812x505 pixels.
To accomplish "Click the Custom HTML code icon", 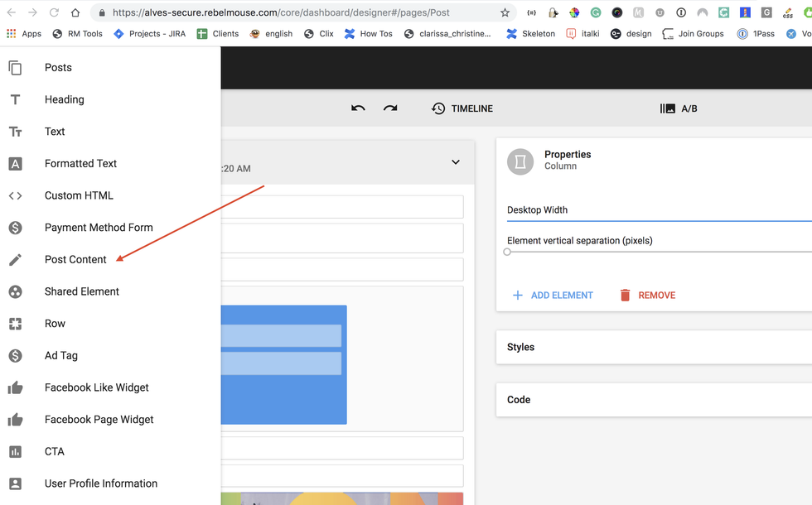I will (15, 196).
